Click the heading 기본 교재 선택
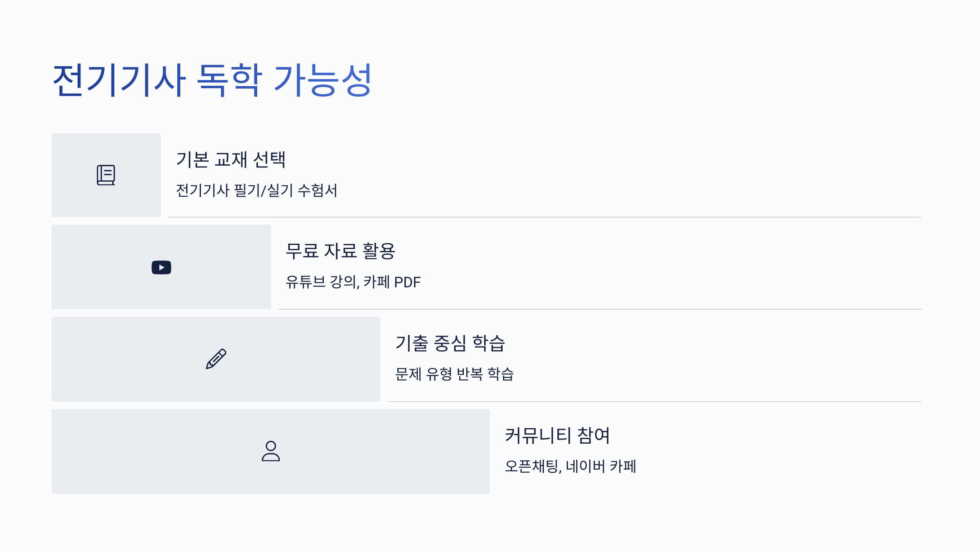980x551 pixels. coord(231,160)
